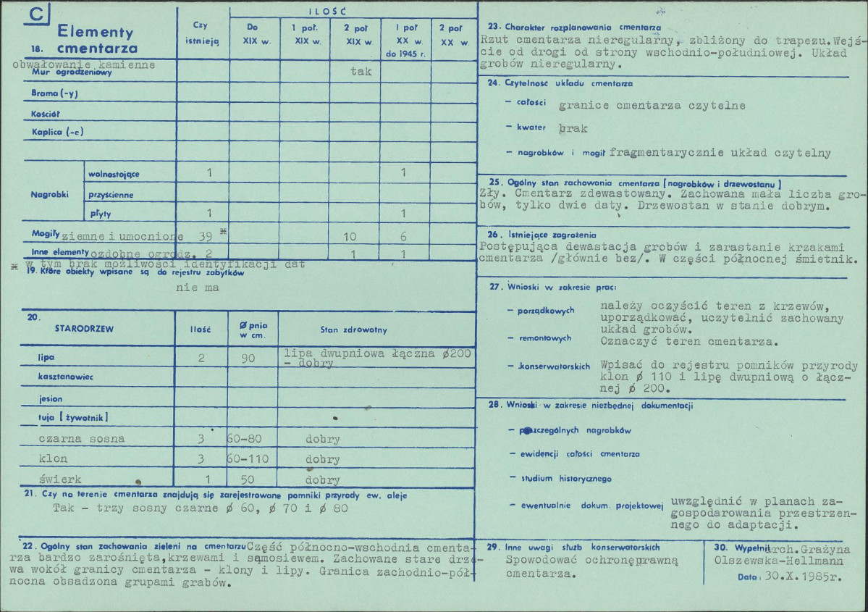Click the 'Kościół' row label
Screen dimensions: 868x612
[x=46, y=114]
